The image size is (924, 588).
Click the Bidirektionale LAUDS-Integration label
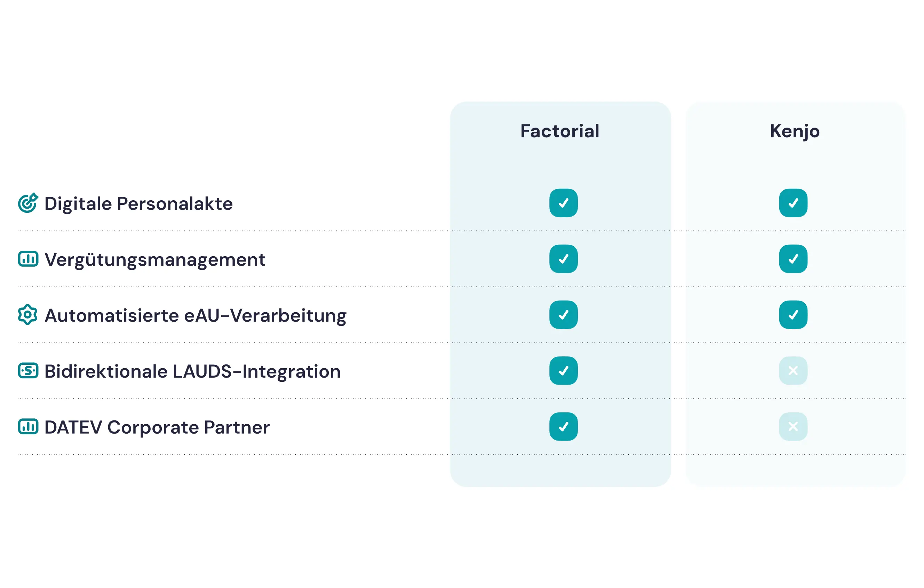[192, 371]
